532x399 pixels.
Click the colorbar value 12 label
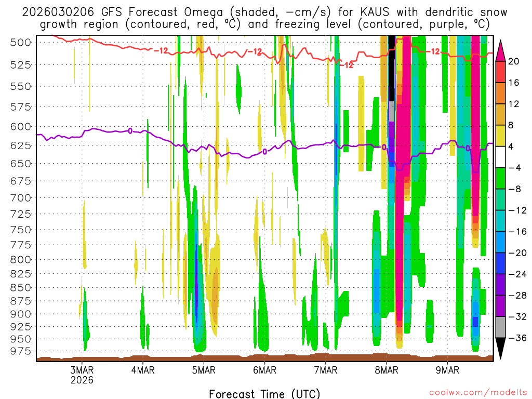[x=514, y=104]
